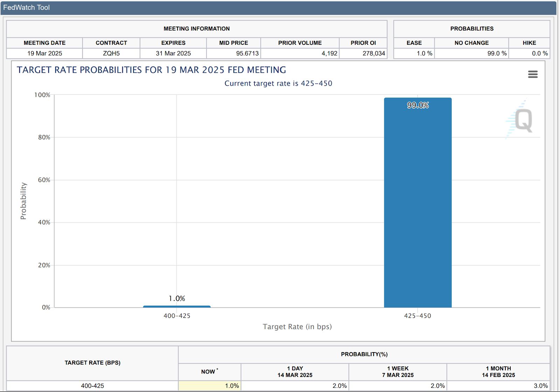Select the FedWatch Tool title header
Image resolution: width=560 pixels, height=392 pixels.
27,7
